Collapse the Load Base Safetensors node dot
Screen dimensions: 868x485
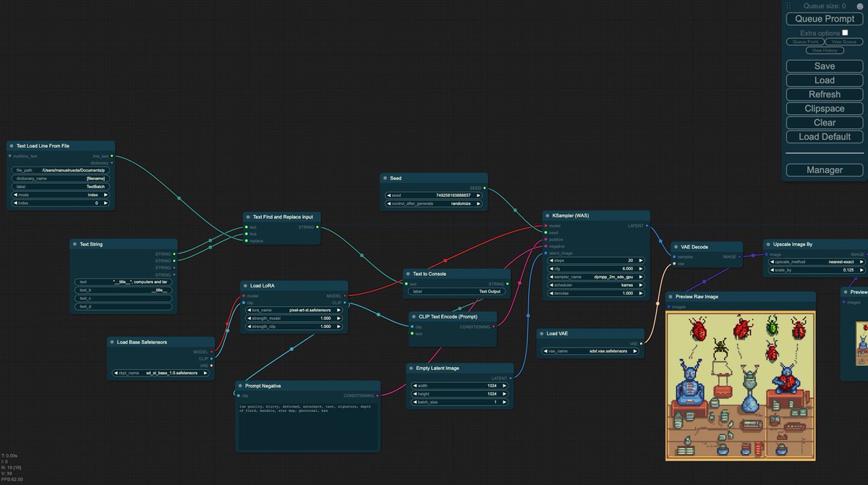pyautogui.click(x=112, y=342)
